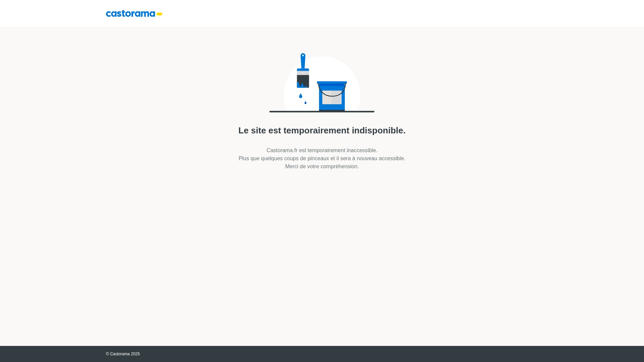
Task: Click the paintbrush and bucket illustration
Action: tap(322, 83)
